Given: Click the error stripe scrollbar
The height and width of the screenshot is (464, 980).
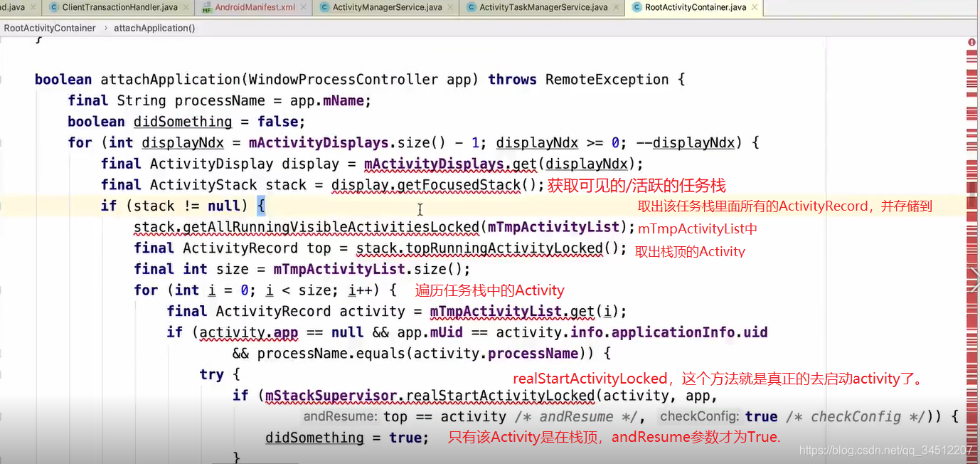Looking at the screenshot, I should click(972, 249).
